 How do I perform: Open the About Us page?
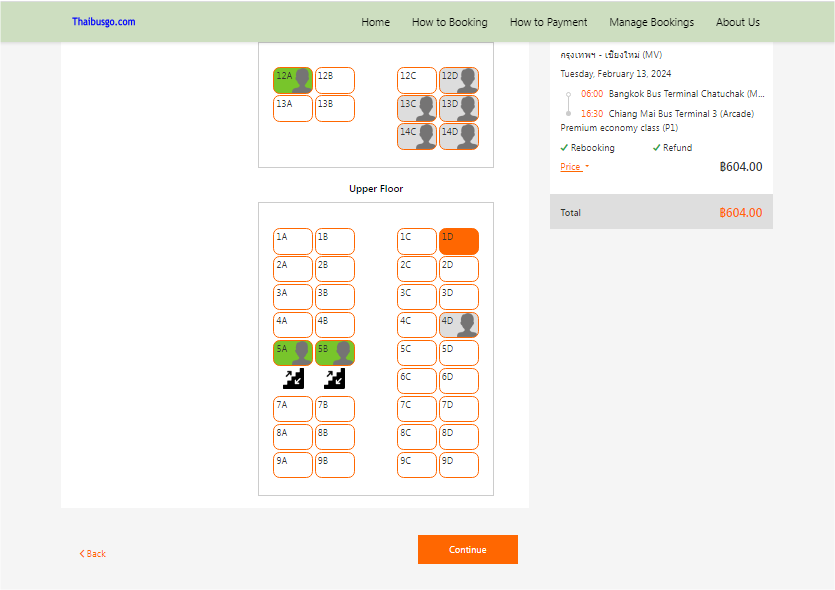pyautogui.click(x=737, y=22)
